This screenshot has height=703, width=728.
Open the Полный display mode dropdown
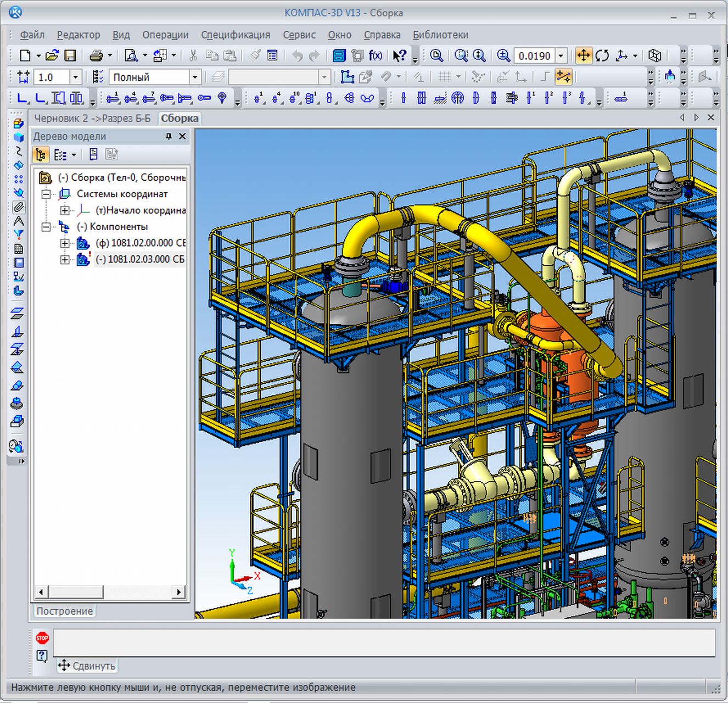[x=194, y=77]
